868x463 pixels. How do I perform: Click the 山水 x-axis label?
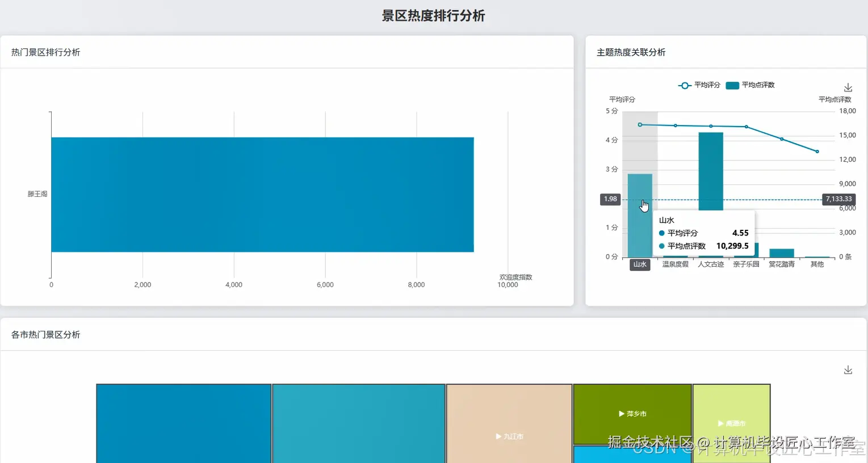pos(640,264)
